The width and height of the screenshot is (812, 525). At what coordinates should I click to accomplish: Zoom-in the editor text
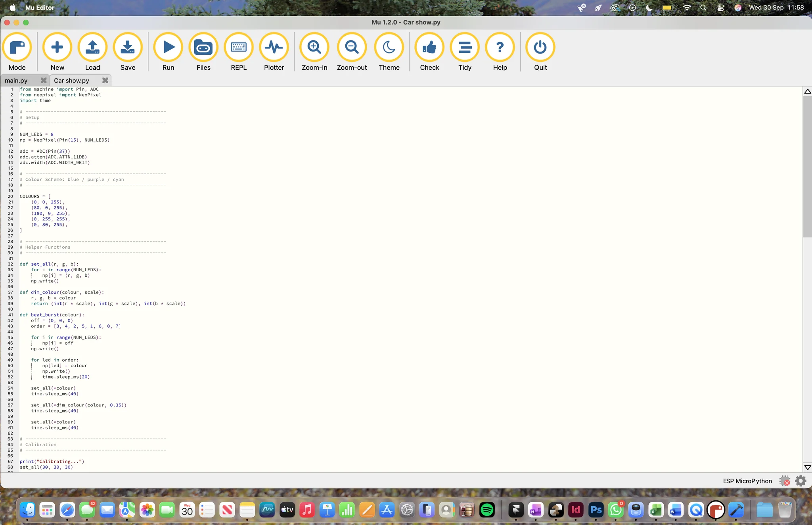point(314,52)
